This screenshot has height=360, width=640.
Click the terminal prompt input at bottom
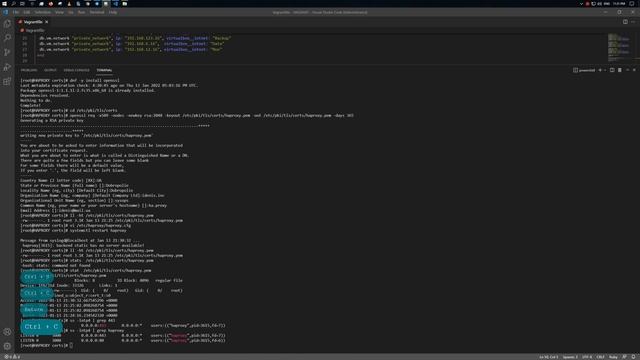point(71,345)
